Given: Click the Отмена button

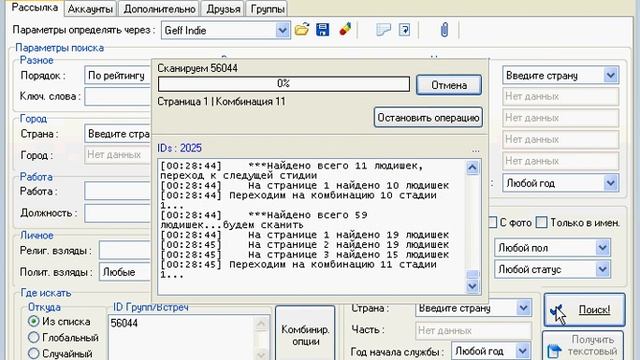Looking at the screenshot, I should [449, 85].
